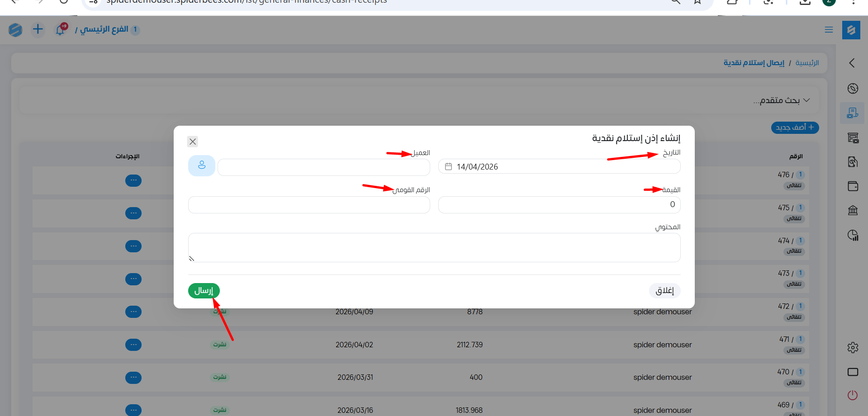Click the إغلاق close button
Viewport: 868px width, 416px height.
(664, 291)
